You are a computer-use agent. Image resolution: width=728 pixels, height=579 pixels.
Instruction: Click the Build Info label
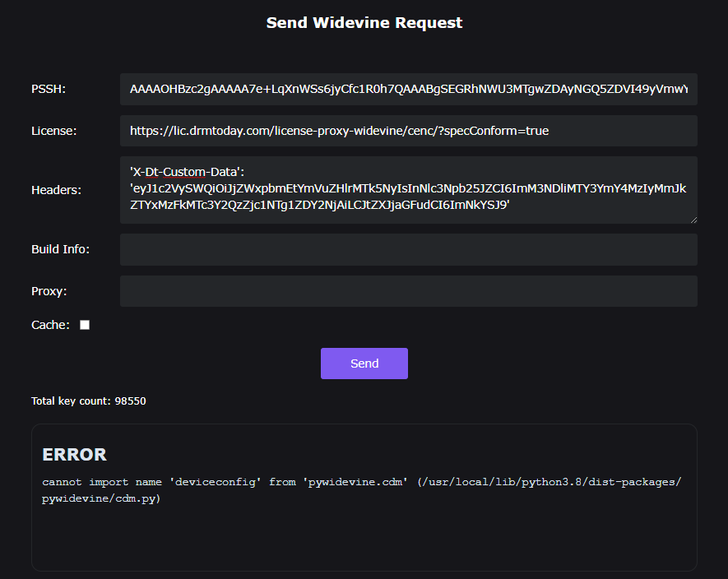click(60, 249)
